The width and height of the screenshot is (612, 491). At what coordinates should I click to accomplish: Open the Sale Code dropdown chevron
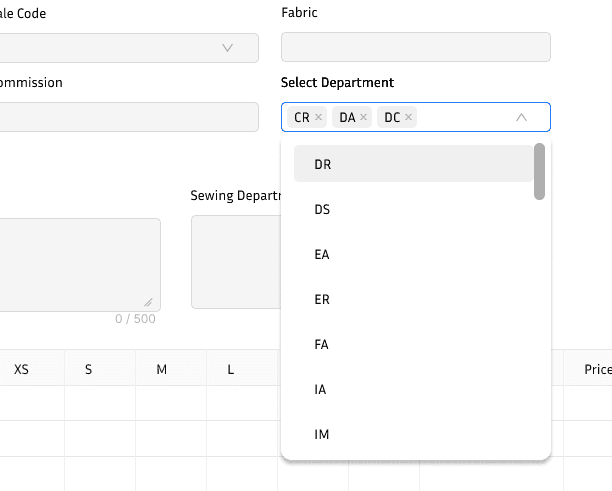click(x=227, y=48)
